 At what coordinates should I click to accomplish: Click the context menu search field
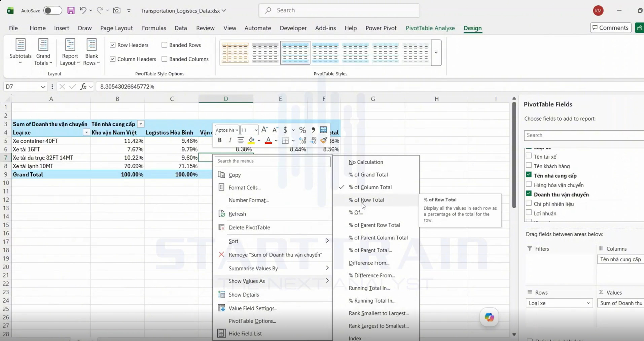[273, 161]
